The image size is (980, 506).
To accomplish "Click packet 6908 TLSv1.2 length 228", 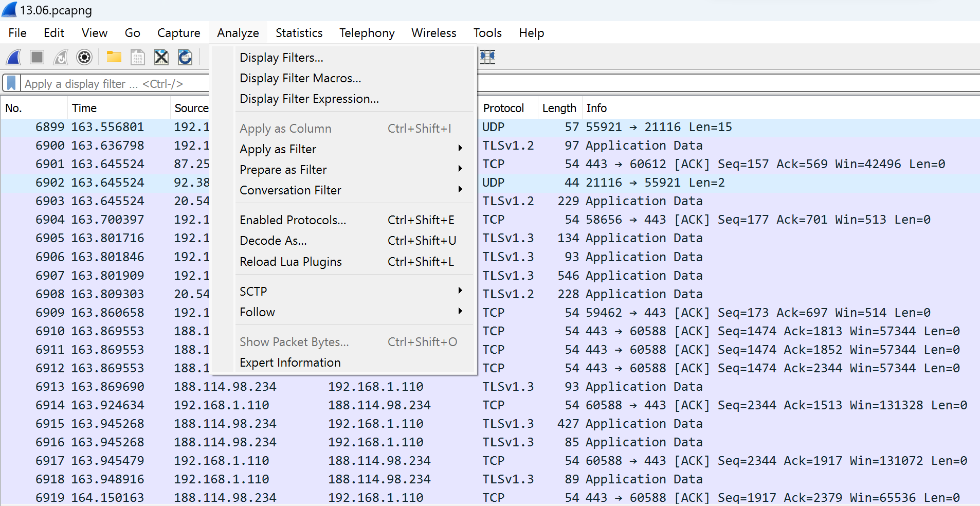I will [568, 294].
